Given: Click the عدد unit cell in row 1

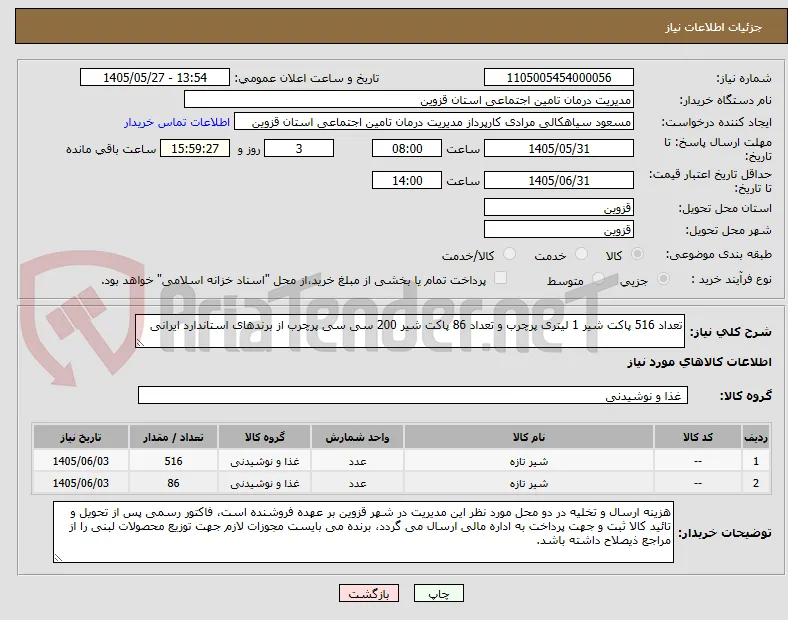Looking at the screenshot, I should (x=357, y=461).
